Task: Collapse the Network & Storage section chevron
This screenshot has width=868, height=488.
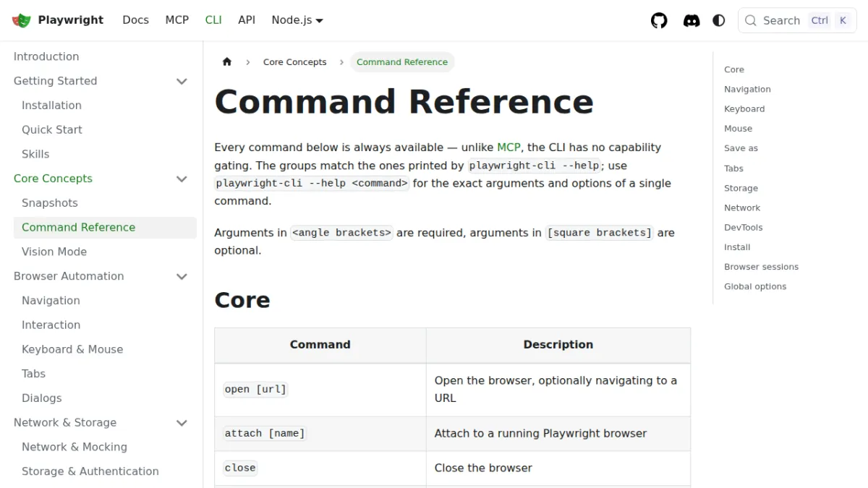Action: [182, 423]
